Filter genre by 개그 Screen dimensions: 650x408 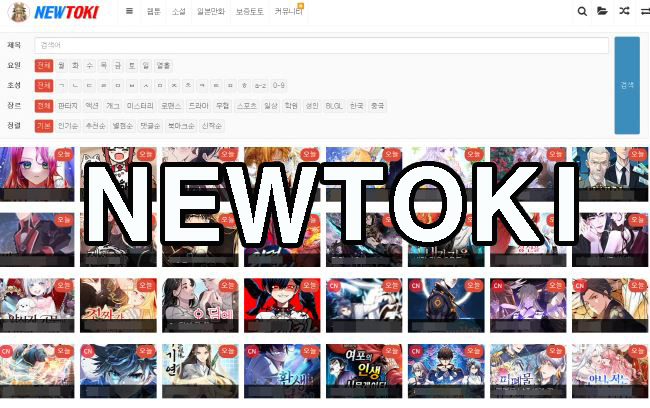(x=113, y=106)
